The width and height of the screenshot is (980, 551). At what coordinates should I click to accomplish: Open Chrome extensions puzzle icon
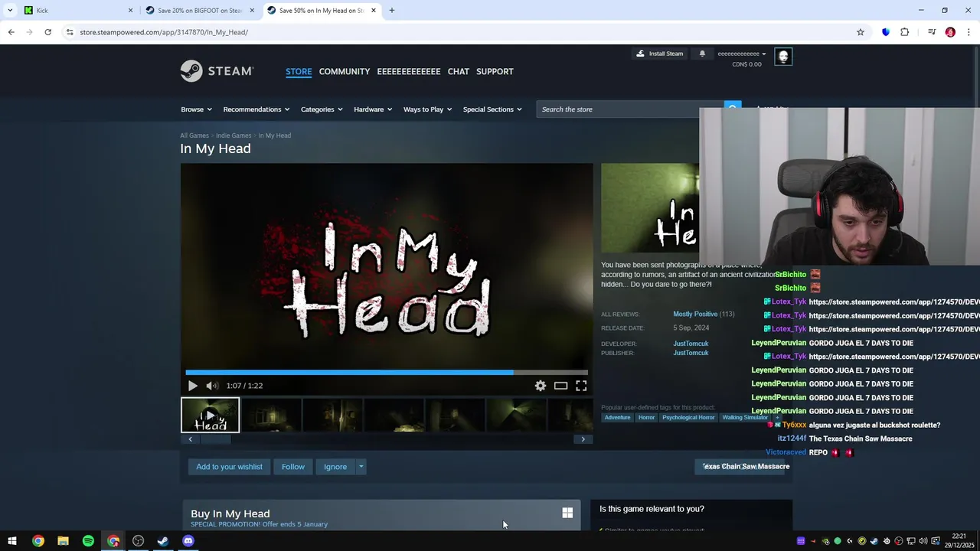905,32
